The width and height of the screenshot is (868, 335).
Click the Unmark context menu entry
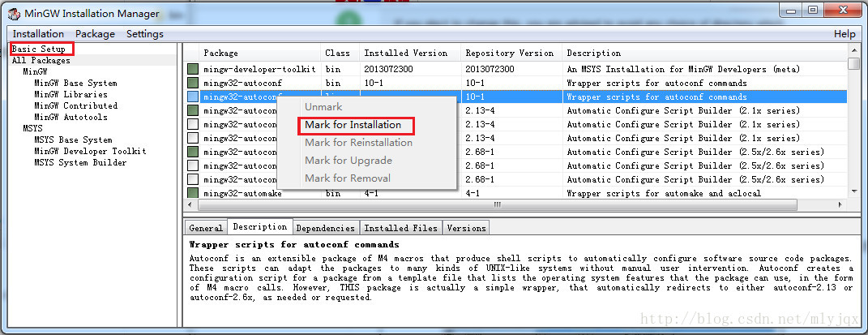pos(323,107)
